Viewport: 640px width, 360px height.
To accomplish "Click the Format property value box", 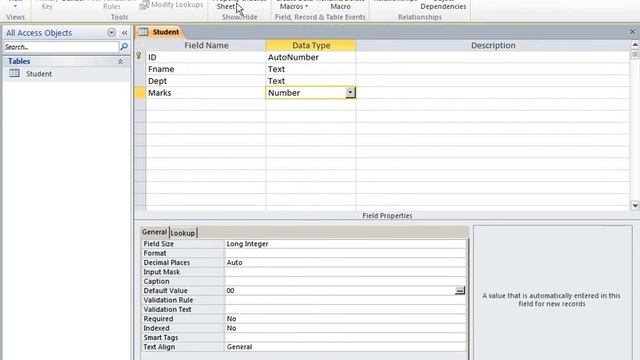I will [345, 253].
